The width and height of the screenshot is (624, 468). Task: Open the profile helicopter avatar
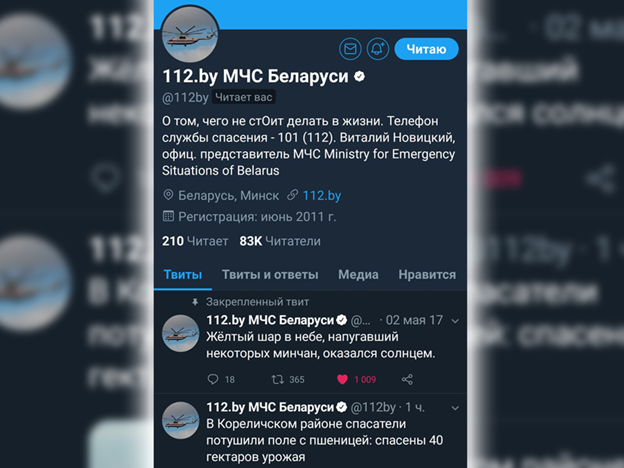tap(190, 34)
